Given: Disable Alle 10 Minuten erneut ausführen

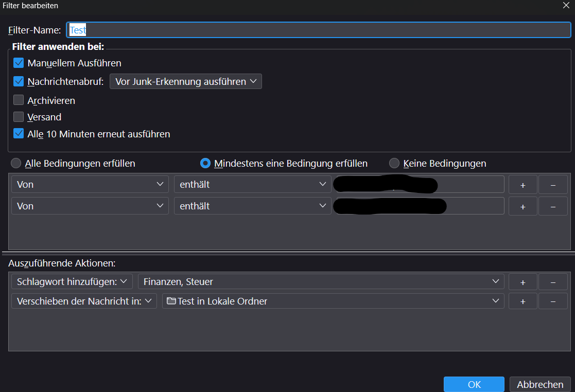Looking at the screenshot, I should [19, 134].
